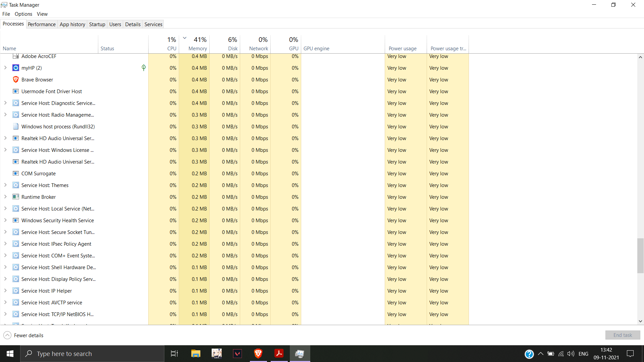Screen dimensions: 644x362
Task: Expand the myHP (2) process group
Action: coord(5,68)
